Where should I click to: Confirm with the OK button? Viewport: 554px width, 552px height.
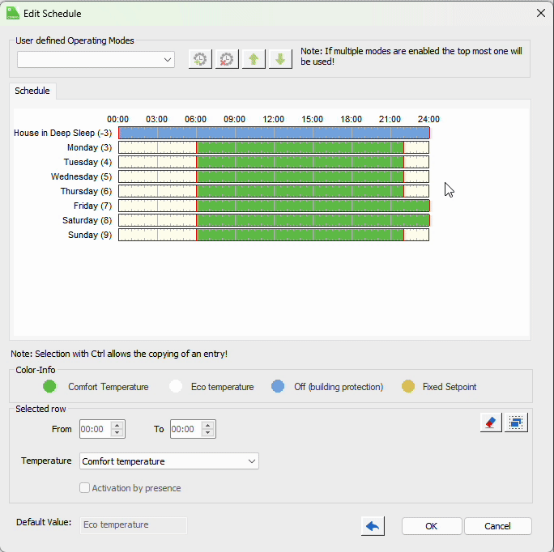[x=431, y=526]
